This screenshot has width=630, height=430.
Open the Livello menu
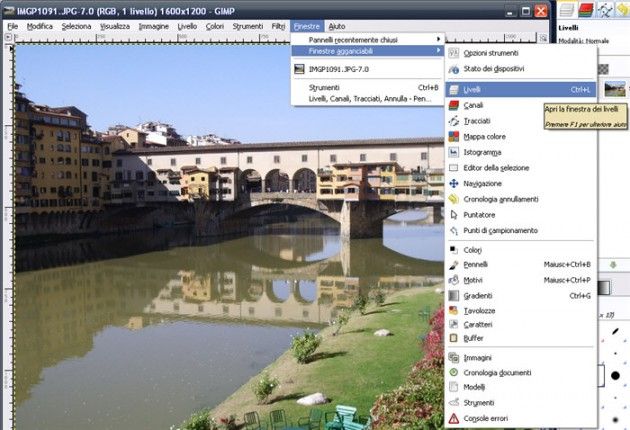pos(187,27)
